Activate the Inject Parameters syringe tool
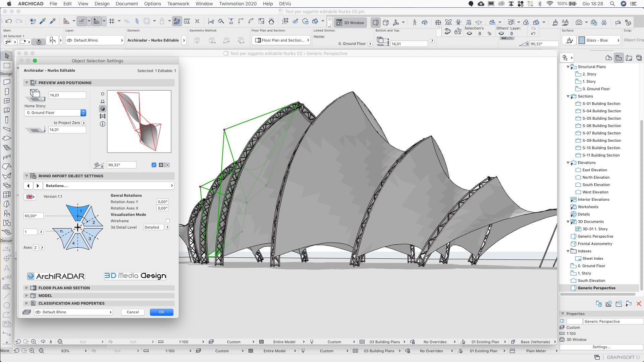This screenshot has width=644, height=362. tap(53, 21)
